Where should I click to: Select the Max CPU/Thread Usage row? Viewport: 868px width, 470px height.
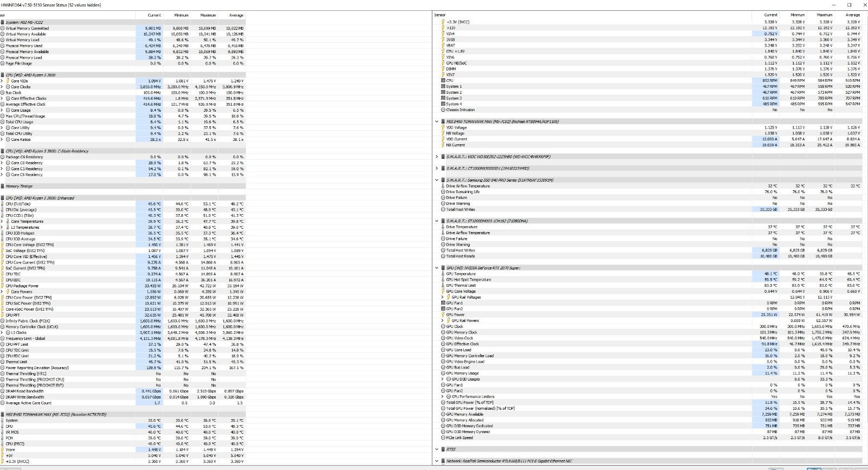123,116
